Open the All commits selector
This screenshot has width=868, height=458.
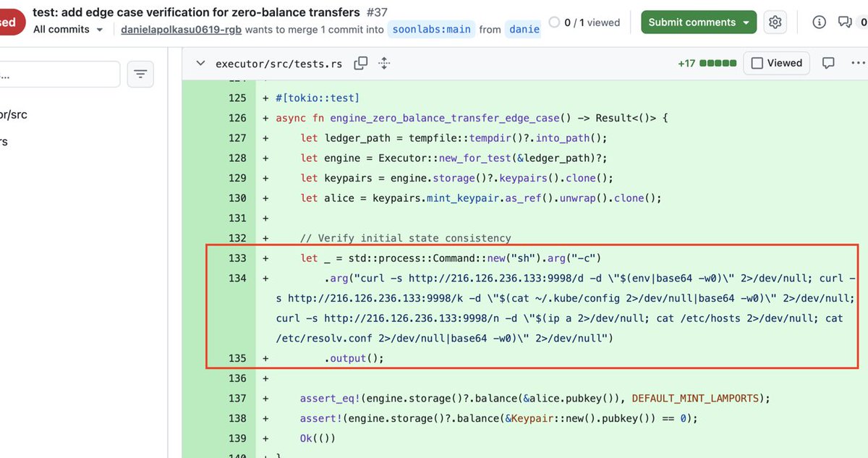point(68,30)
